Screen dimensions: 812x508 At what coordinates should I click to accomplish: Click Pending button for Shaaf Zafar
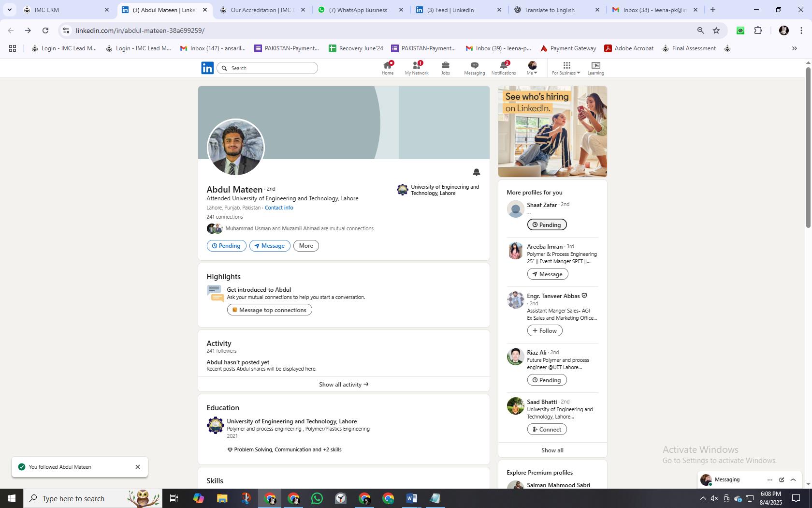(x=547, y=225)
